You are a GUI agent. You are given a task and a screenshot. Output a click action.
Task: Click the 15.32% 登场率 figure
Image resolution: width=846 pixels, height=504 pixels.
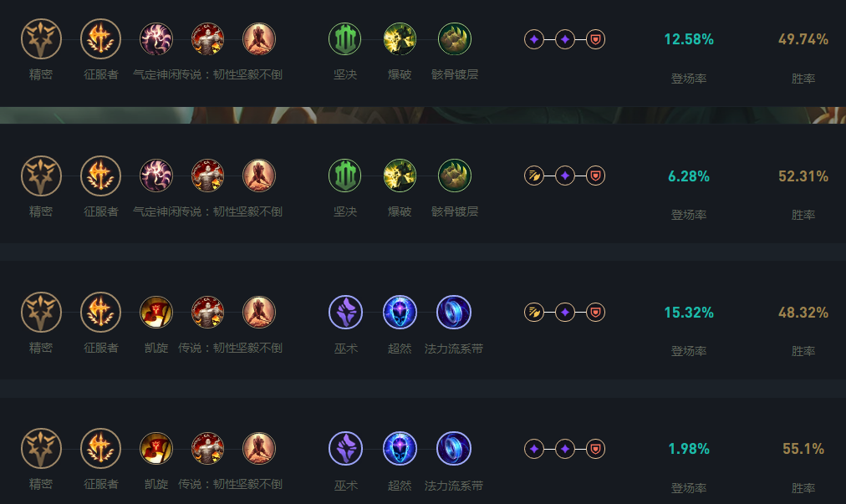point(689,313)
